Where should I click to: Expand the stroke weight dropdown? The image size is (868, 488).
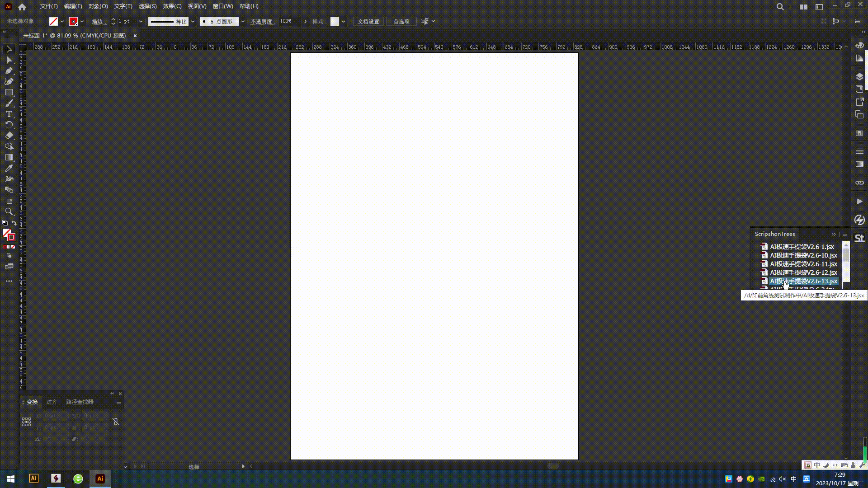[x=141, y=22]
